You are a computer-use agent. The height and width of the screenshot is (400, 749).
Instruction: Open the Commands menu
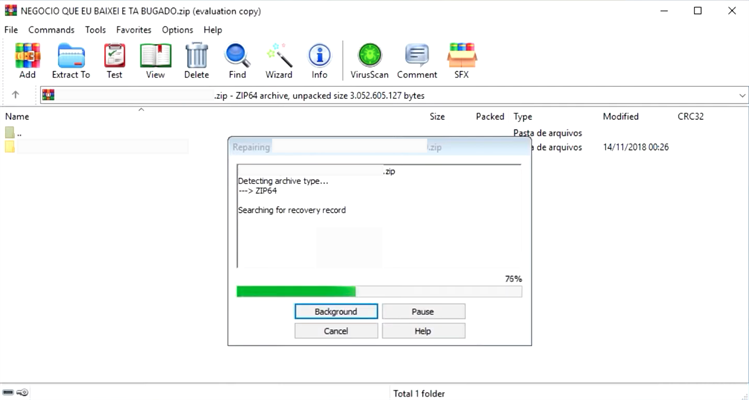coord(51,30)
